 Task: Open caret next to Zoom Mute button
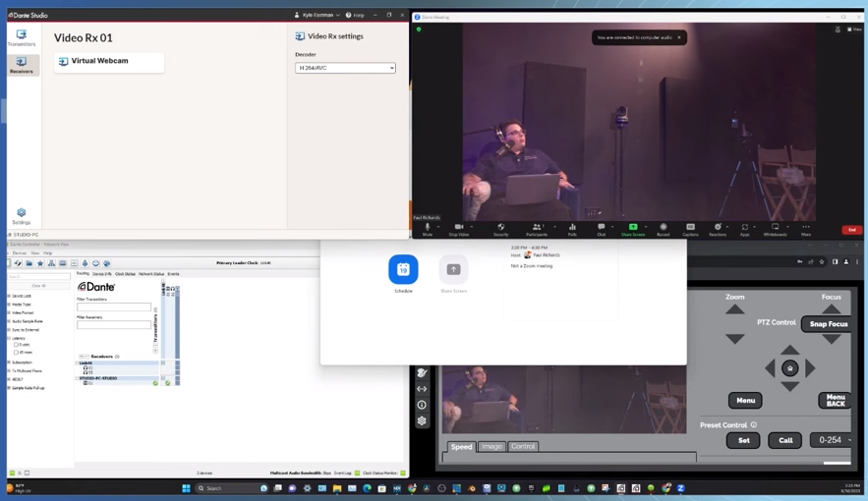point(437,227)
